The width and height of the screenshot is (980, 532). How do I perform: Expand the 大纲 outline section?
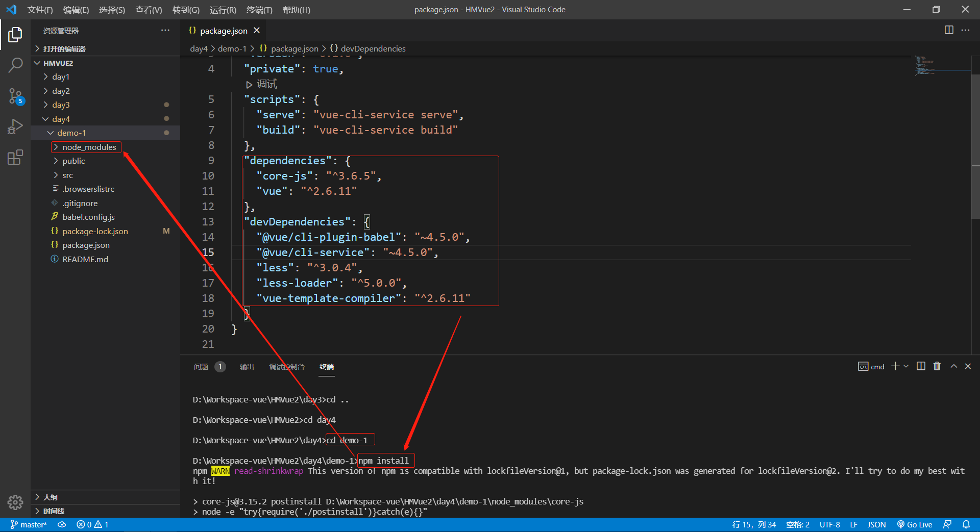[x=106, y=497]
